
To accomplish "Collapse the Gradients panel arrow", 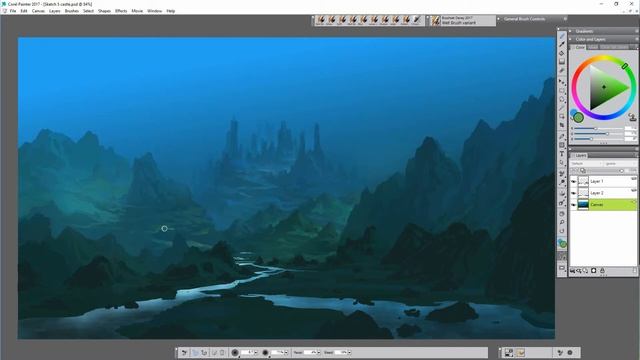I will tap(571, 31).
